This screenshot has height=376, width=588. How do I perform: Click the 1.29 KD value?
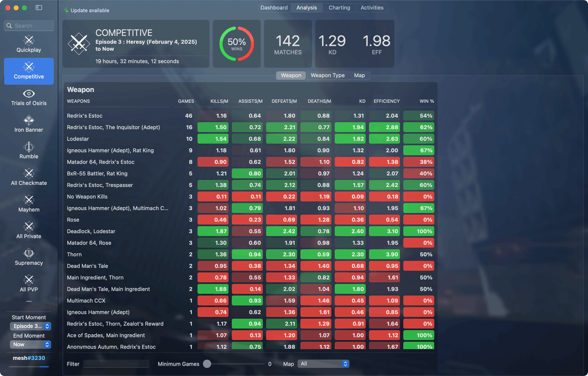[x=332, y=41]
